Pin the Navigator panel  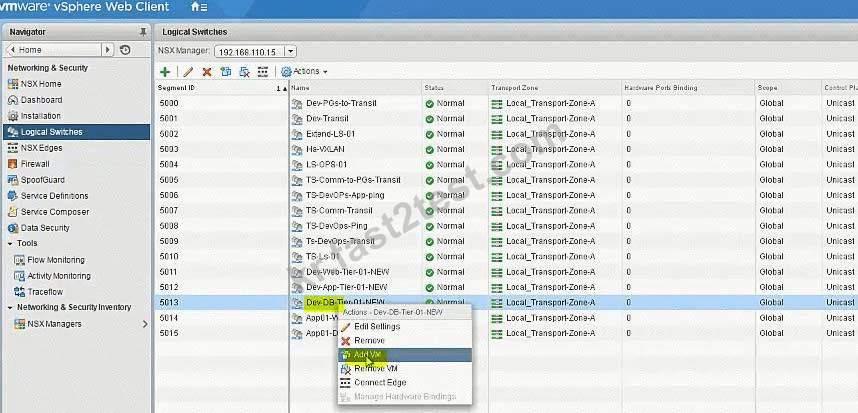[143, 32]
